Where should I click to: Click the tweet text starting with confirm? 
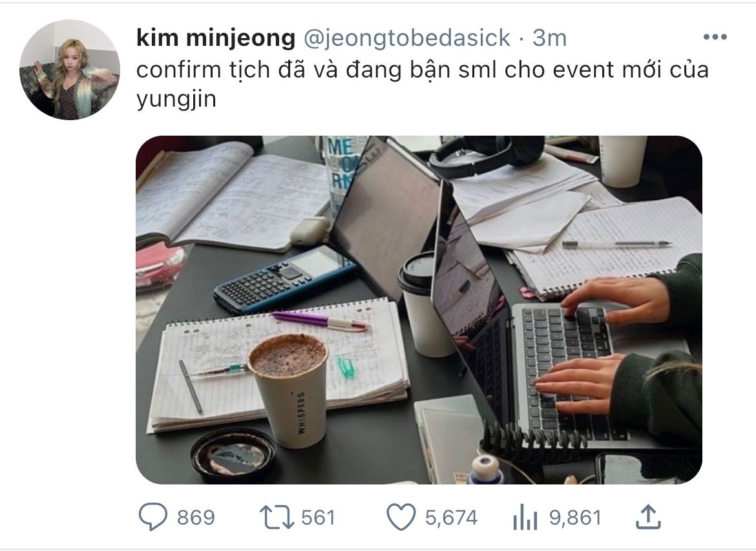[423, 84]
